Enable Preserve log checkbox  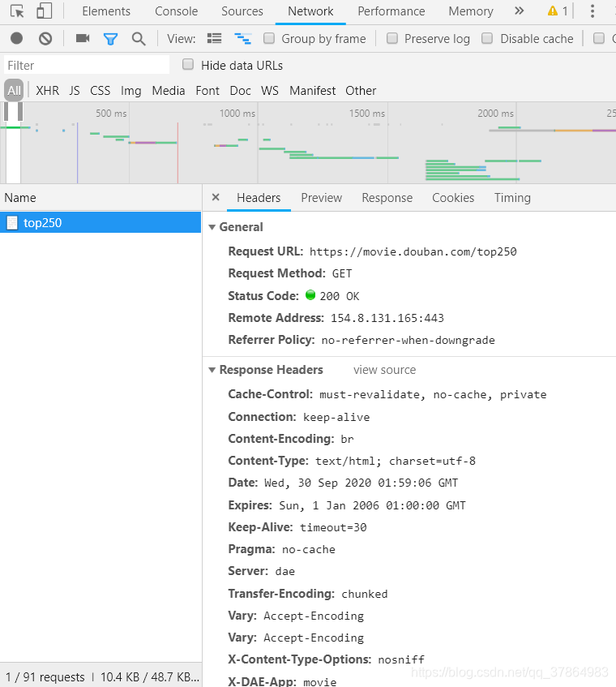392,39
